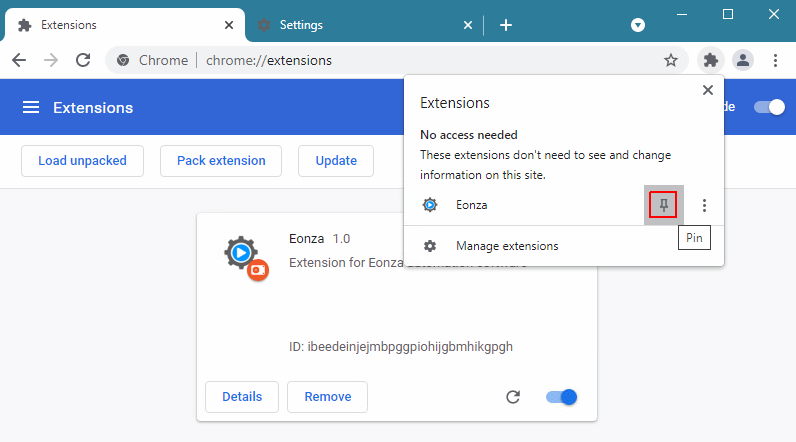Screen dimensions: 796x442
Task: Click the 'No access needed' heading
Action: click(469, 135)
